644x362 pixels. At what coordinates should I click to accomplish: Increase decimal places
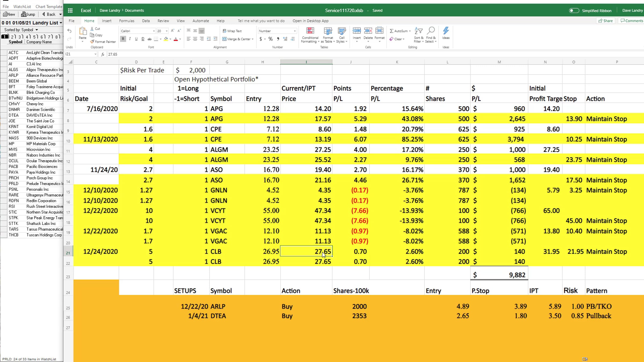click(x=285, y=39)
